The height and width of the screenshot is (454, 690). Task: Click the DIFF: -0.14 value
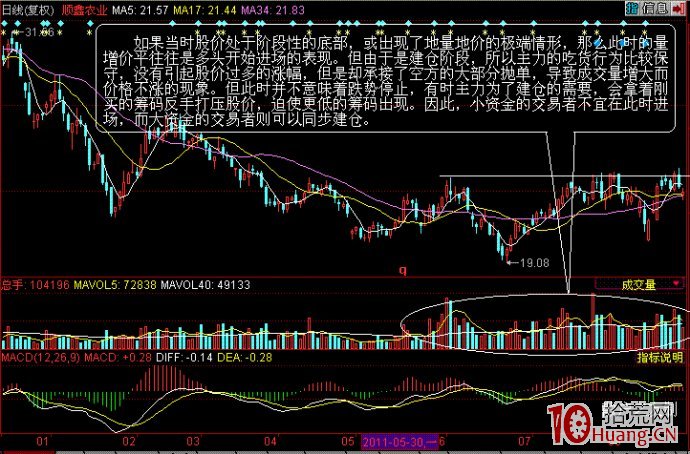click(x=184, y=357)
